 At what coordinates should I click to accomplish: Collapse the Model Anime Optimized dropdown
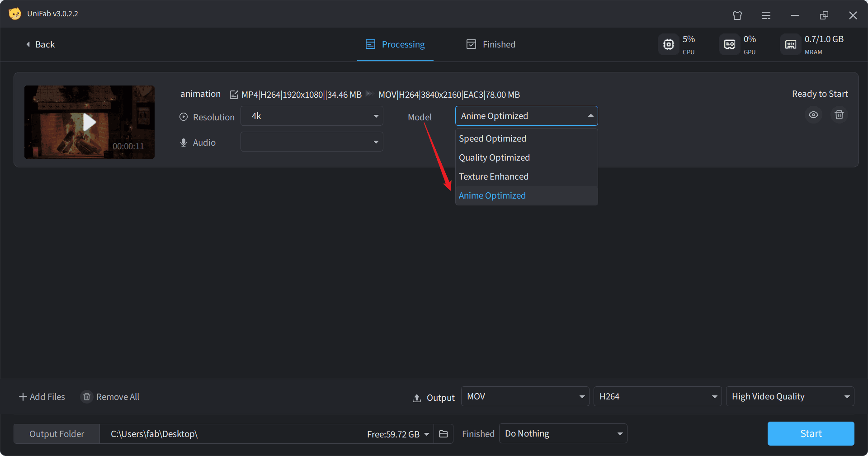(x=526, y=116)
